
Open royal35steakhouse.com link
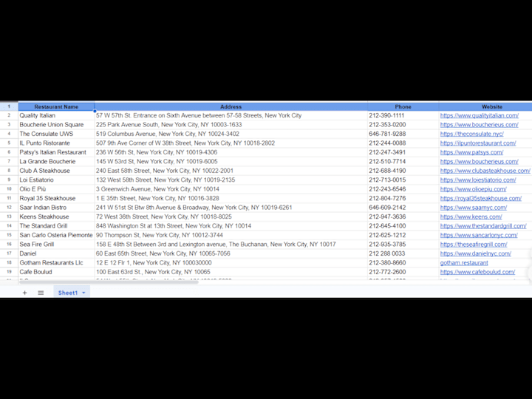[481, 198]
